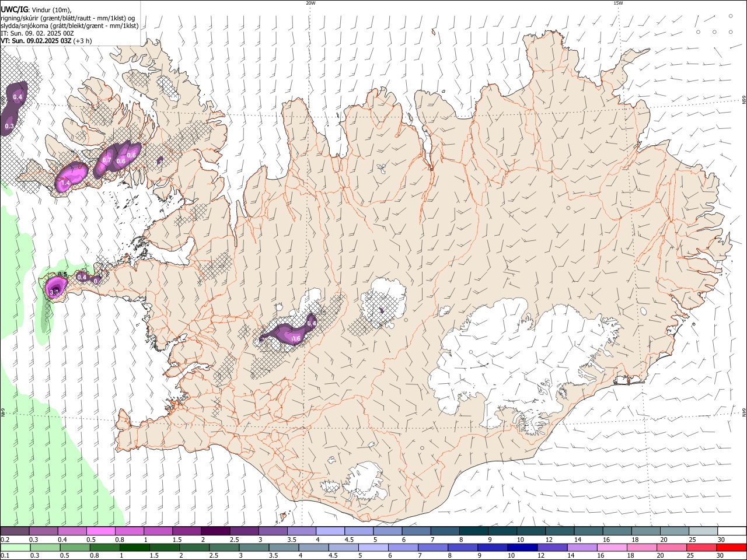The image size is (747, 560).
Task: Click the bright red 30 swatch in lower legend
Action: 731,548
